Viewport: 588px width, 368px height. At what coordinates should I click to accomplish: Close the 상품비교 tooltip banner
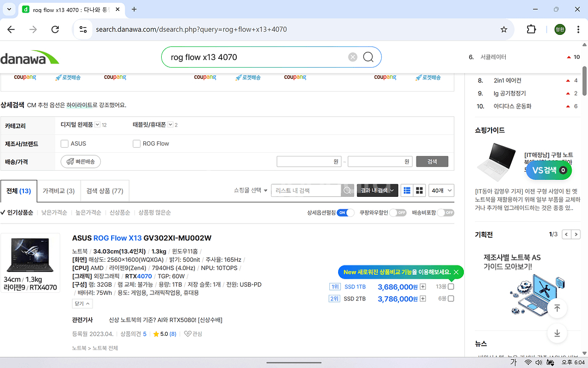(x=456, y=272)
